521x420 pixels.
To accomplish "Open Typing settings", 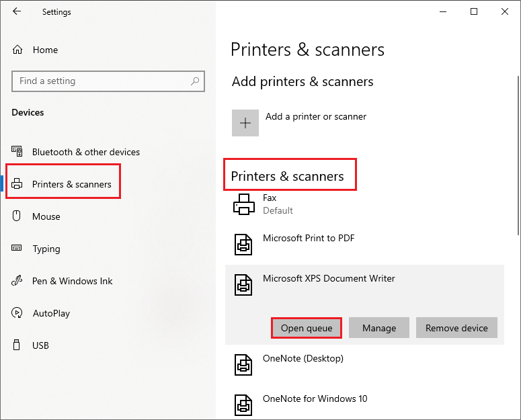I will [x=46, y=249].
